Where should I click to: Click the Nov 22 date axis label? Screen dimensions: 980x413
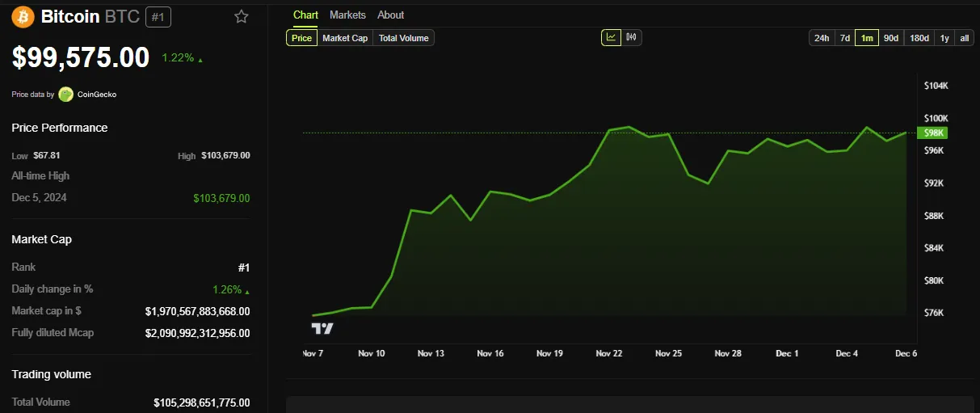tap(609, 353)
